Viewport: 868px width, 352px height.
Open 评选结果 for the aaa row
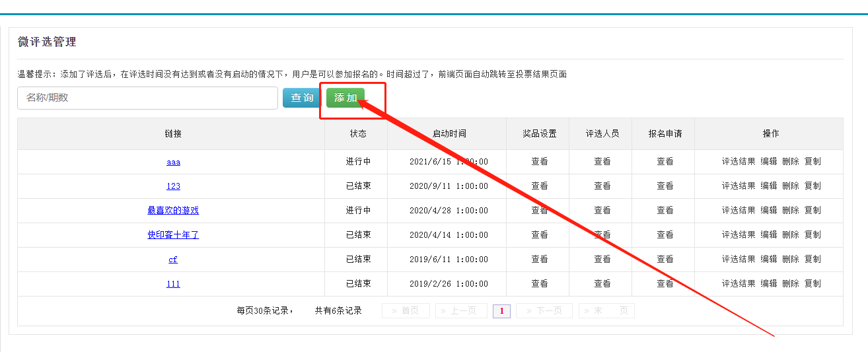[738, 162]
